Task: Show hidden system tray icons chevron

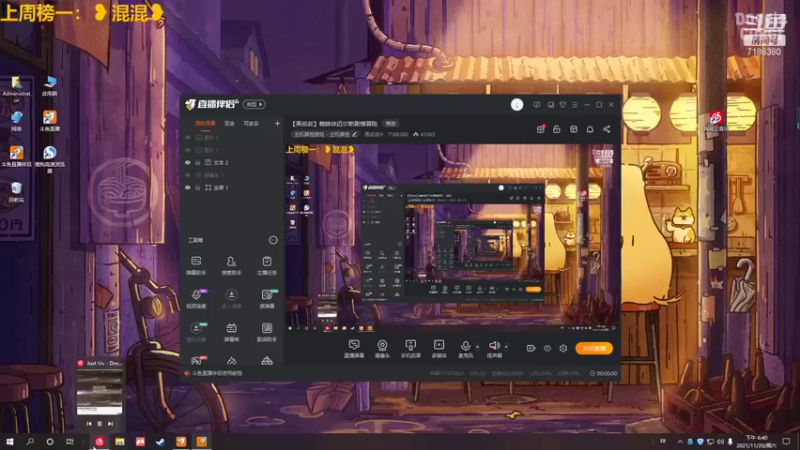Action: click(680, 441)
